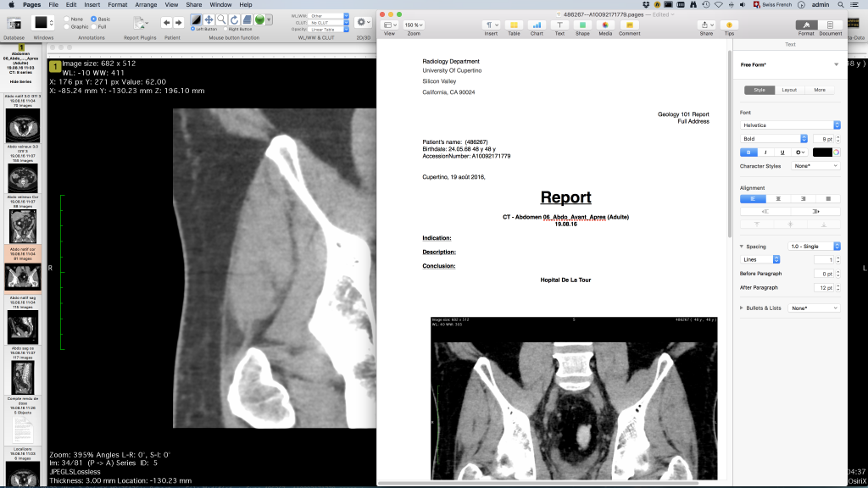The width and height of the screenshot is (868, 488).
Task: Increase text indent
Action: pyautogui.click(x=815, y=211)
